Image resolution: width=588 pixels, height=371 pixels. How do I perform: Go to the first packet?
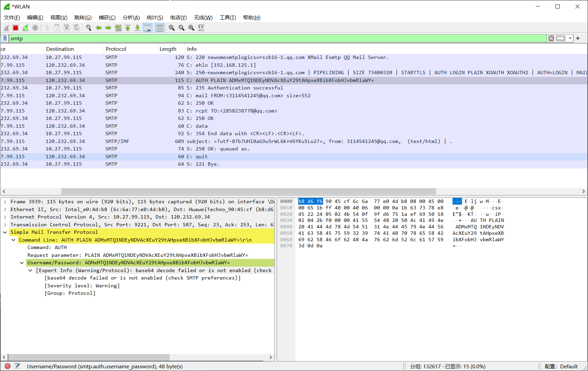(x=128, y=28)
